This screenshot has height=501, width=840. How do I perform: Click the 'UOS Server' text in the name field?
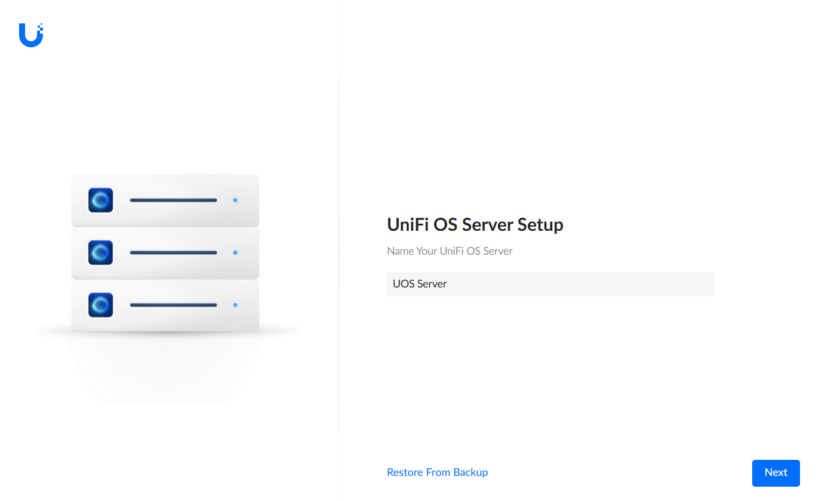coord(419,284)
